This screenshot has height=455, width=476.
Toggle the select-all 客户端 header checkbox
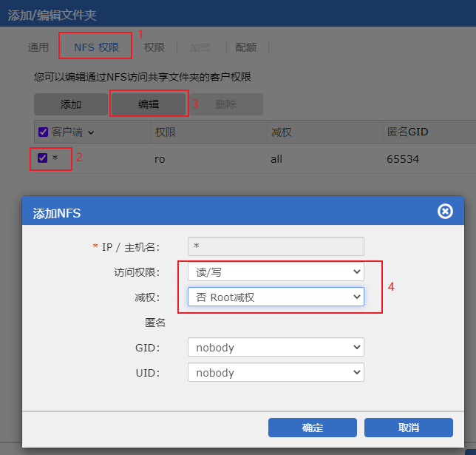pyautogui.click(x=43, y=132)
